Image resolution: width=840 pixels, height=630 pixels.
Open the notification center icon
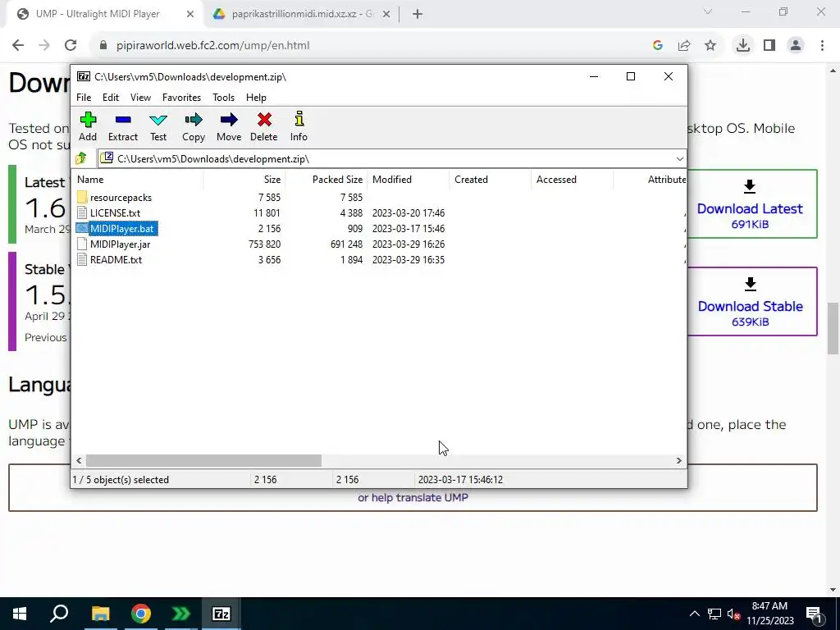[814, 614]
